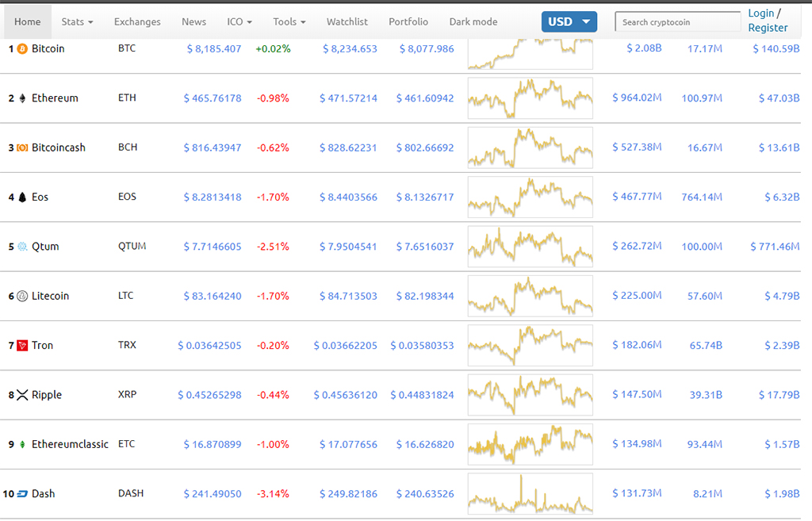The height and width of the screenshot is (521, 812).
Task: Click the Qtum price sparkline chart
Action: 530,247
